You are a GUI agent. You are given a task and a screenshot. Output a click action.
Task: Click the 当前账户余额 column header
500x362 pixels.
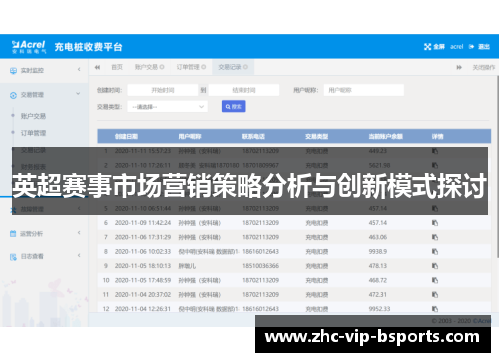386,136
